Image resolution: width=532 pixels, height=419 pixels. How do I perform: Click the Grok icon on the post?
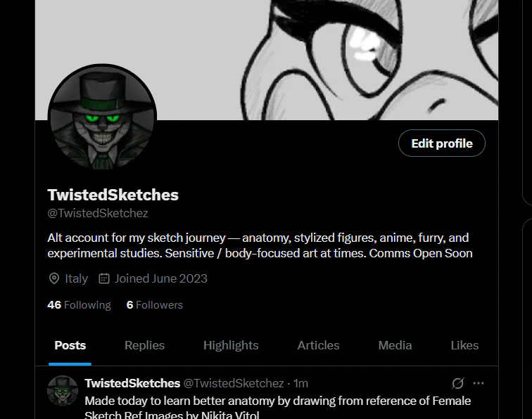pos(457,383)
